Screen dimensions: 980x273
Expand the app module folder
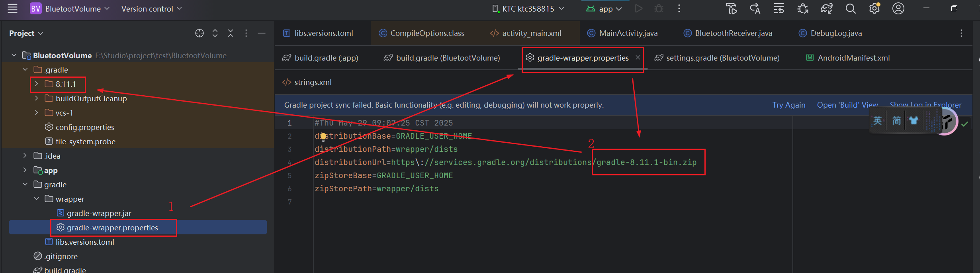(25, 170)
